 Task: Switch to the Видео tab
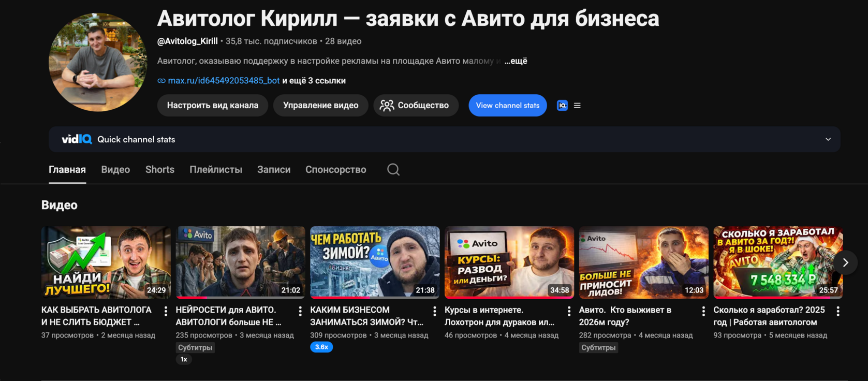115,170
